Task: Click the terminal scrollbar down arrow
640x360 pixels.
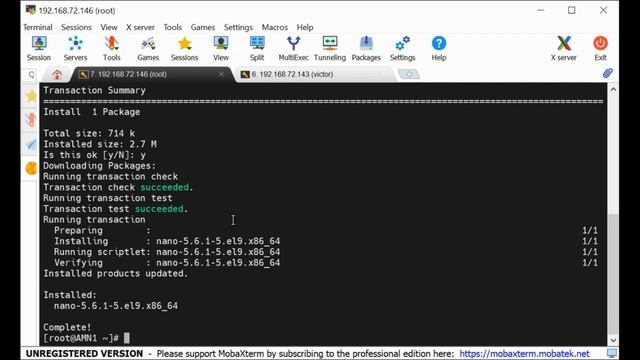Action: (x=613, y=340)
